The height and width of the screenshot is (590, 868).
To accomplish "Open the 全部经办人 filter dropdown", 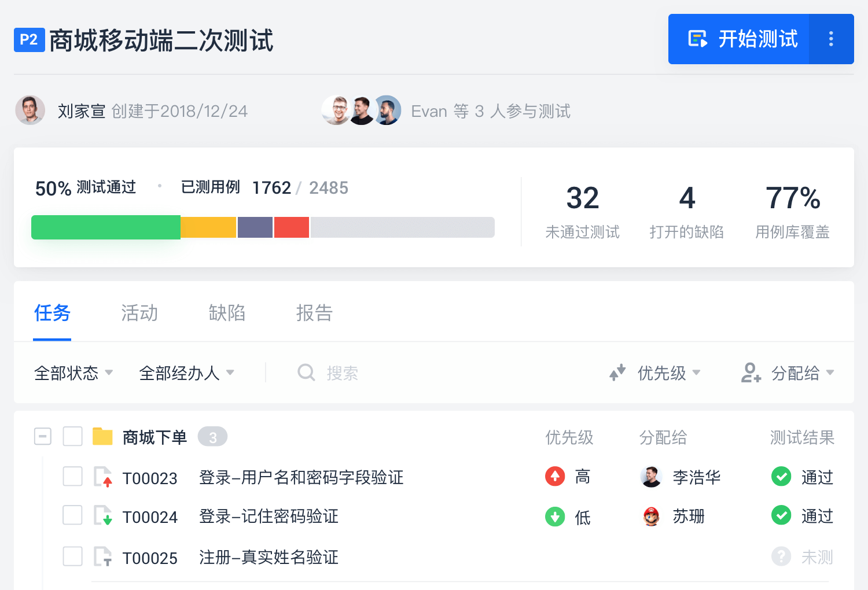I will click(187, 373).
